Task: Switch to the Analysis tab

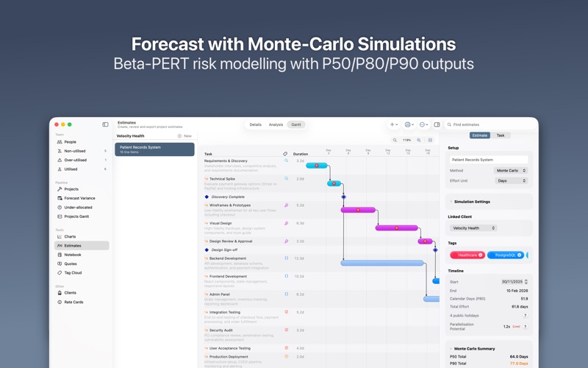Action: 276,124
